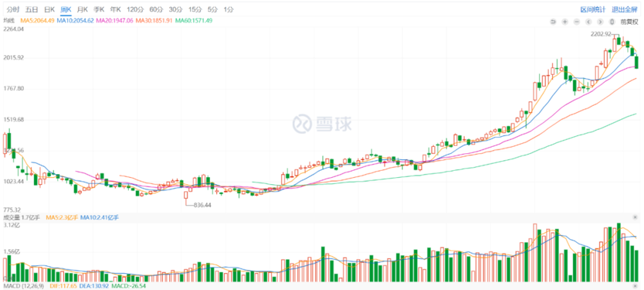This screenshot has width=644, height=290.
Task: Click the 1519.68 price axis label
Action: [13, 119]
